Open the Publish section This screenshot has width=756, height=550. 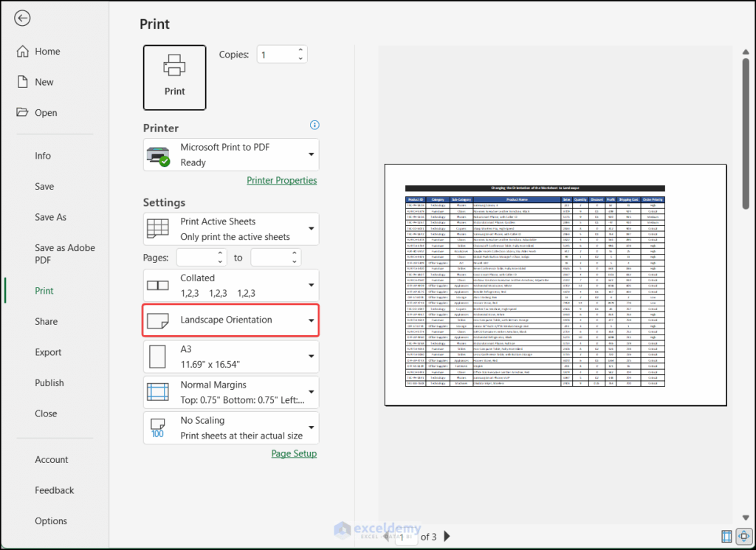[49, 382]
